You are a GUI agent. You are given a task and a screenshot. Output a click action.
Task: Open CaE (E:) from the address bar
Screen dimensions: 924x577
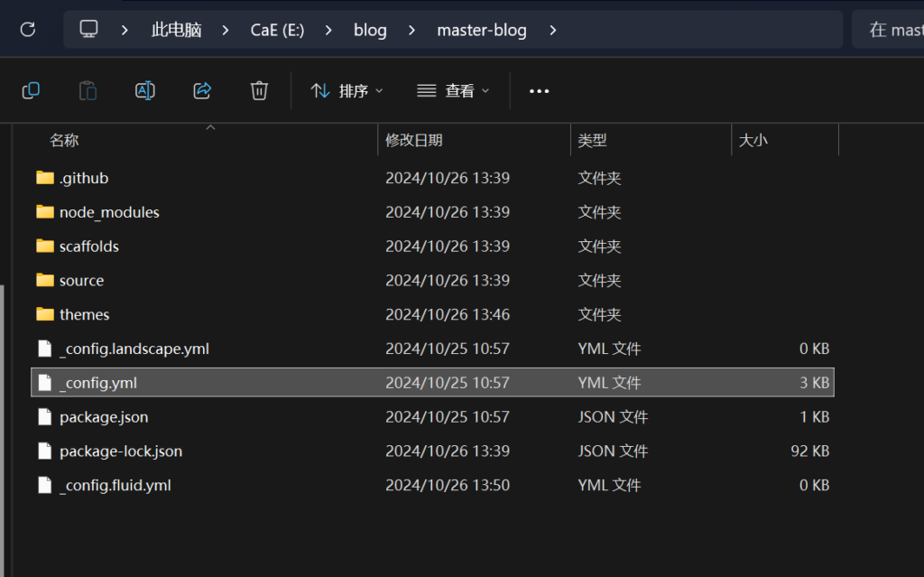pyautogui.click(x=277, y=30)
